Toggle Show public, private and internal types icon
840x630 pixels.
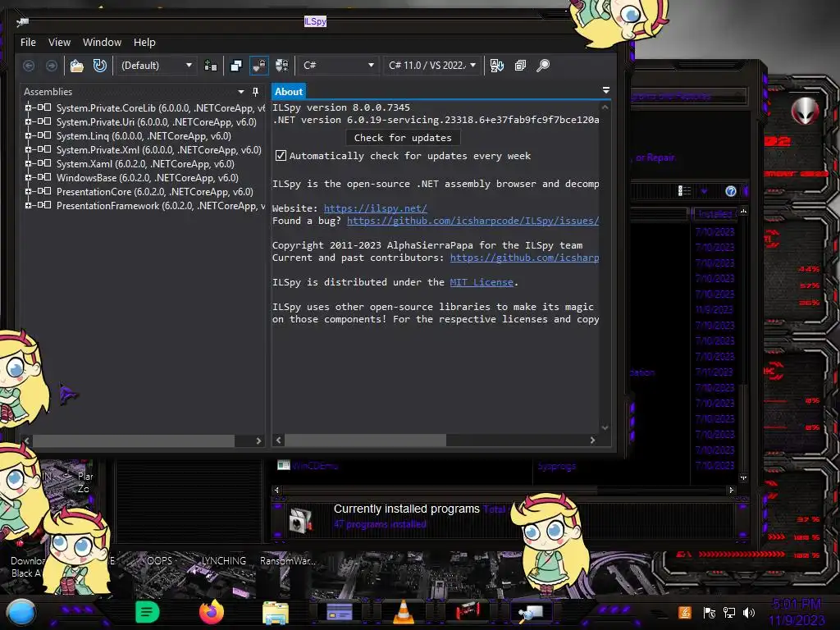[259, 66]
